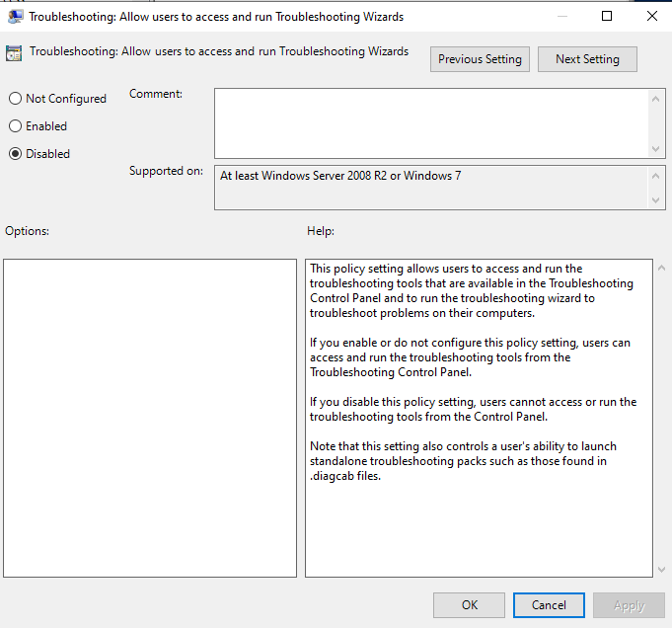The image size is (672, 628).
Task: Click the Help pane scroll up arrow
Action: (x=661, y=269)
